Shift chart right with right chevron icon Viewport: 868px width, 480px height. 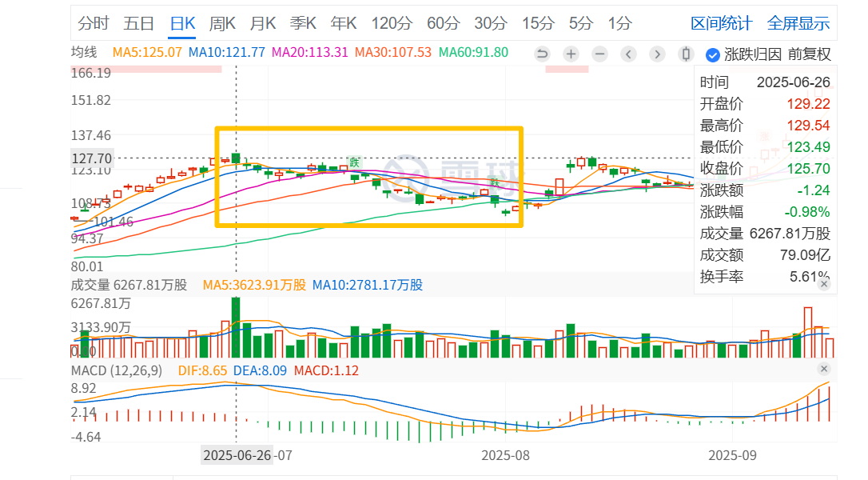(657, 54)
